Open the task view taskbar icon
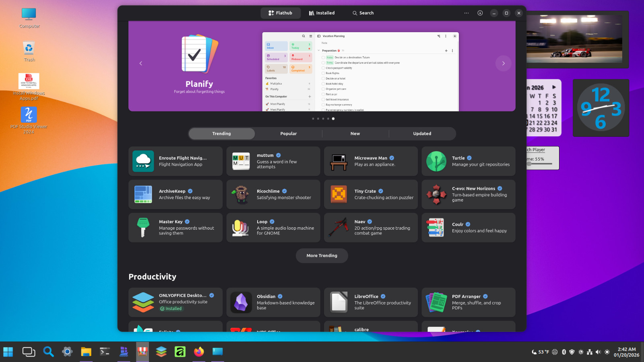The height and width of the screenshot is (362, 644). click(x=29, y=352)
